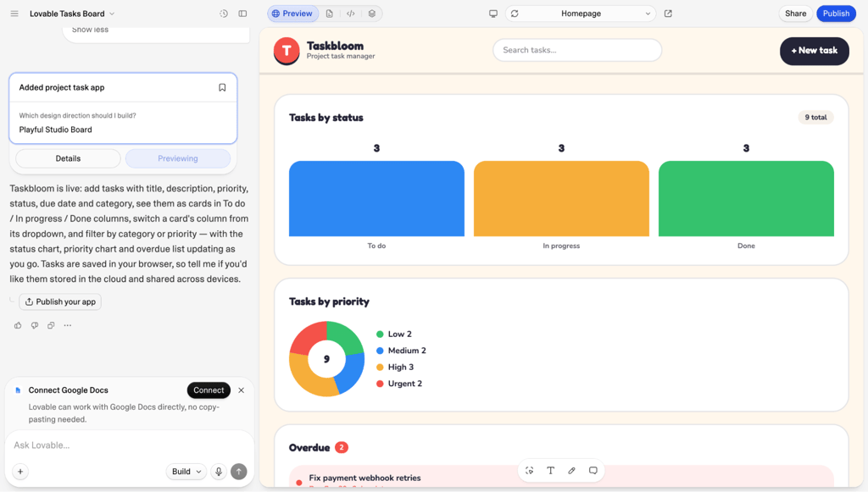
Task: Open the Build mode dropdown
Action: [186, 472]
